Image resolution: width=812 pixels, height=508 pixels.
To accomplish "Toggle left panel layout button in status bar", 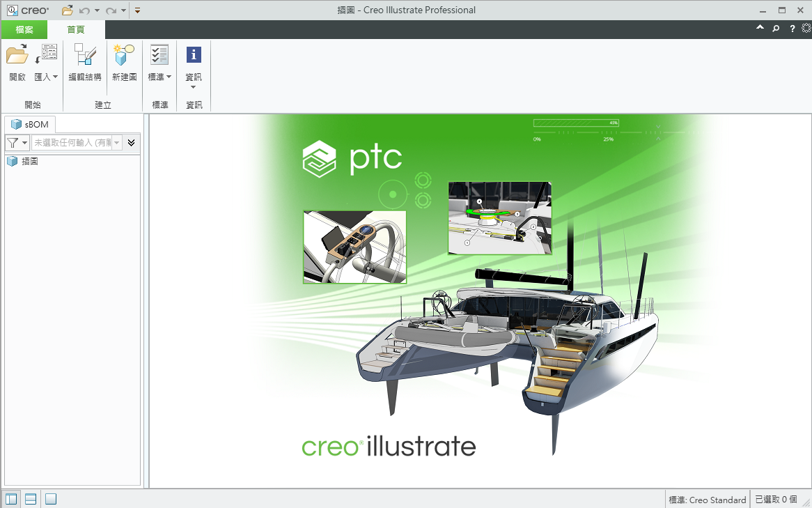I will (x=11, y=499).
